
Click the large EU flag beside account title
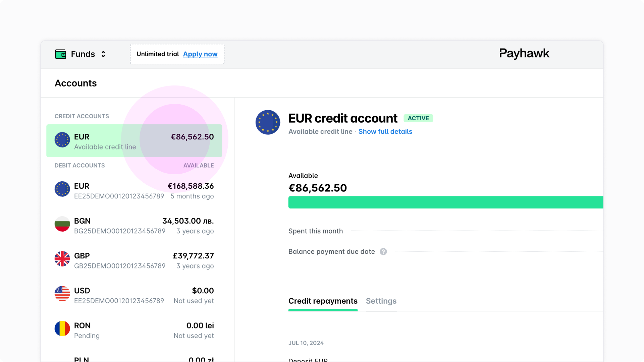click(x=268, y=122)
